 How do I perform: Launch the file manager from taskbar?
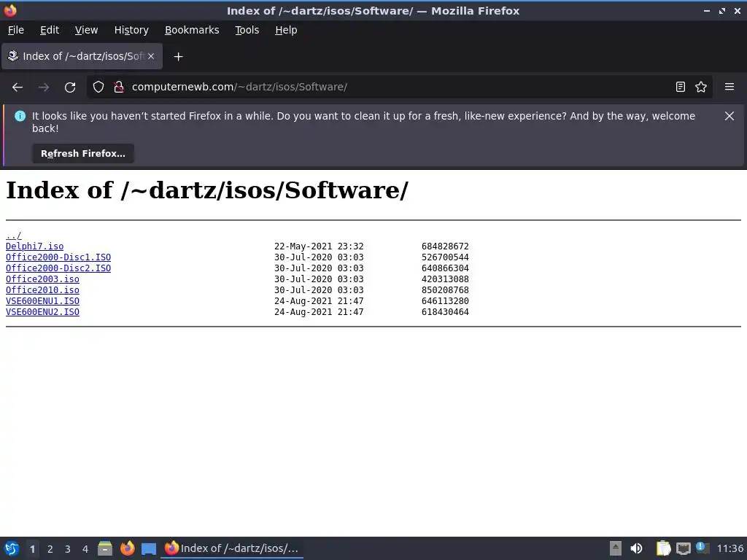point(105,548)
